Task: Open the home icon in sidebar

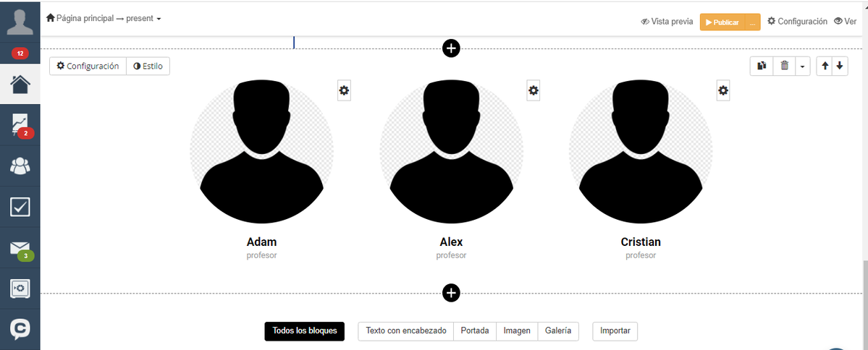Action: 20,84
